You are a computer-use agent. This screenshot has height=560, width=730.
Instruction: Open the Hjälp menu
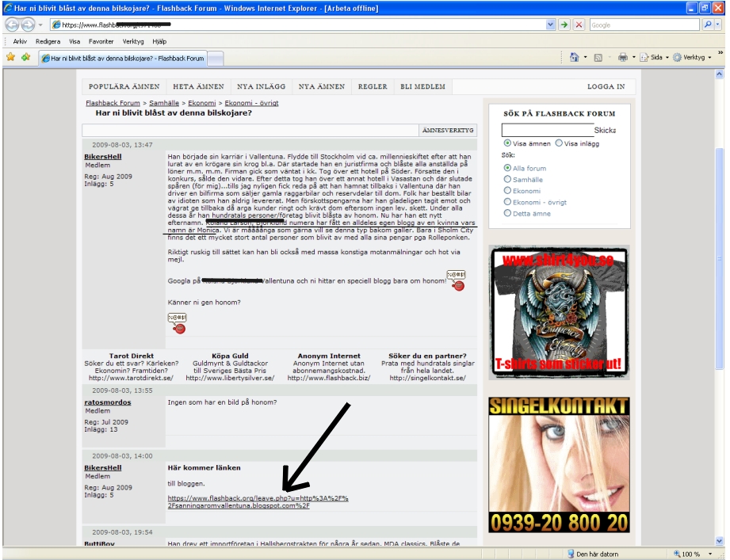pos(159,41)
